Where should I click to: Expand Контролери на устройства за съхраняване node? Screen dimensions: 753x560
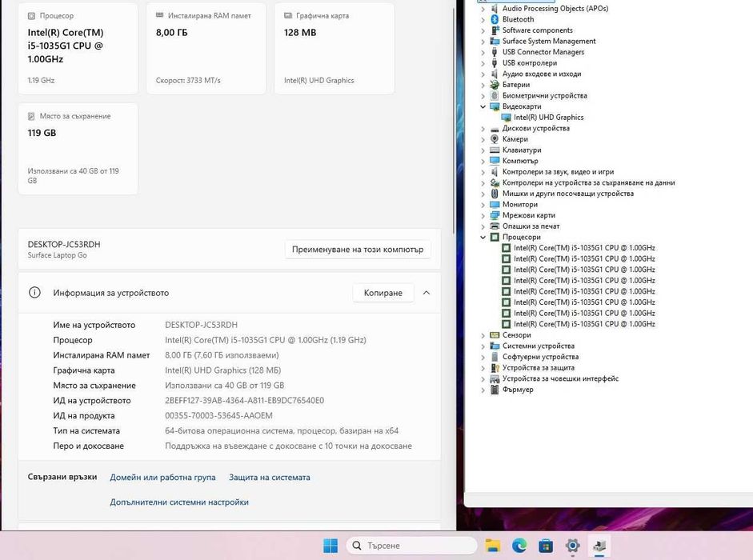pyautogui.click(x=483, y=182)
